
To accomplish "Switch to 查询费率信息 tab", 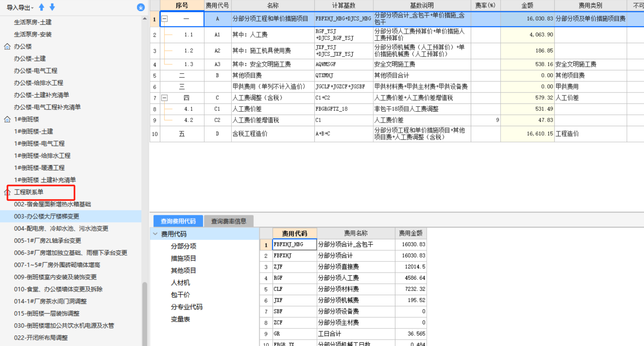I will coord(229,221).
